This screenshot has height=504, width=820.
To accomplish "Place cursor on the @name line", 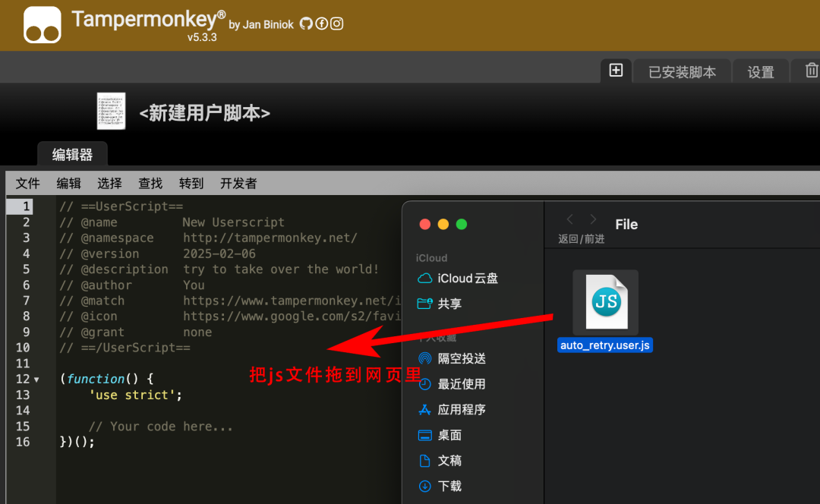I will tap(172, 222).
